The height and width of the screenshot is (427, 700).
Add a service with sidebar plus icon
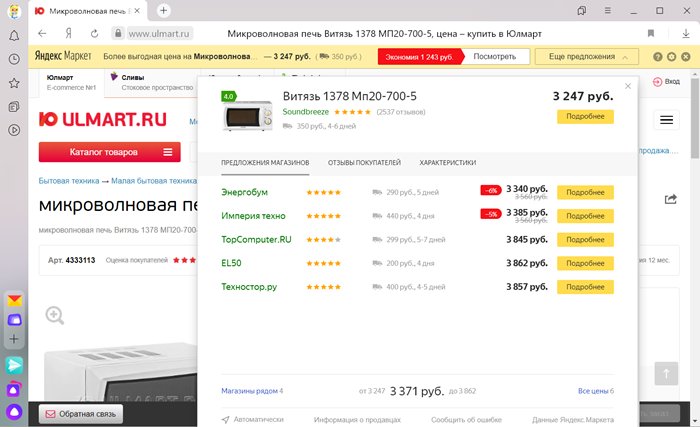[14, 339]
